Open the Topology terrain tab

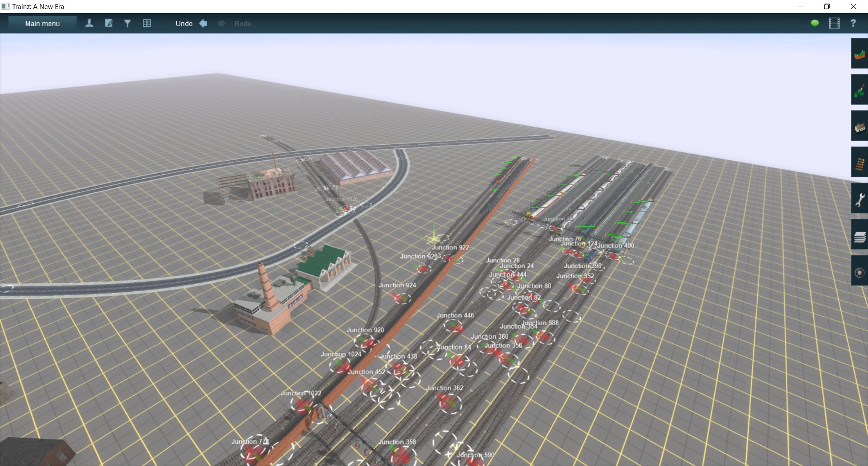[859, 54]
